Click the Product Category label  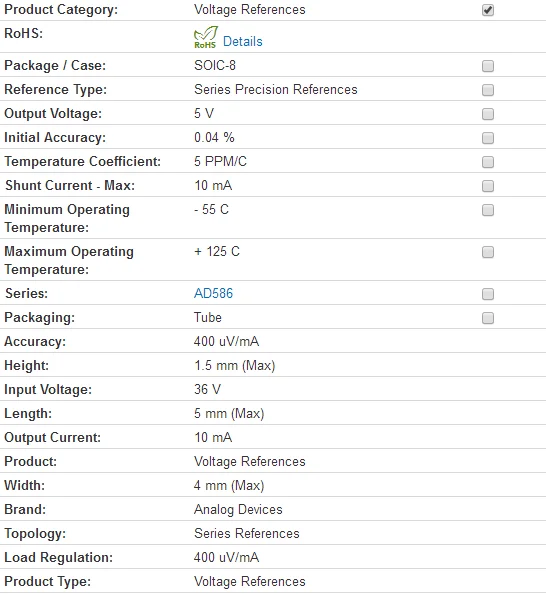(x=61, y=10)
